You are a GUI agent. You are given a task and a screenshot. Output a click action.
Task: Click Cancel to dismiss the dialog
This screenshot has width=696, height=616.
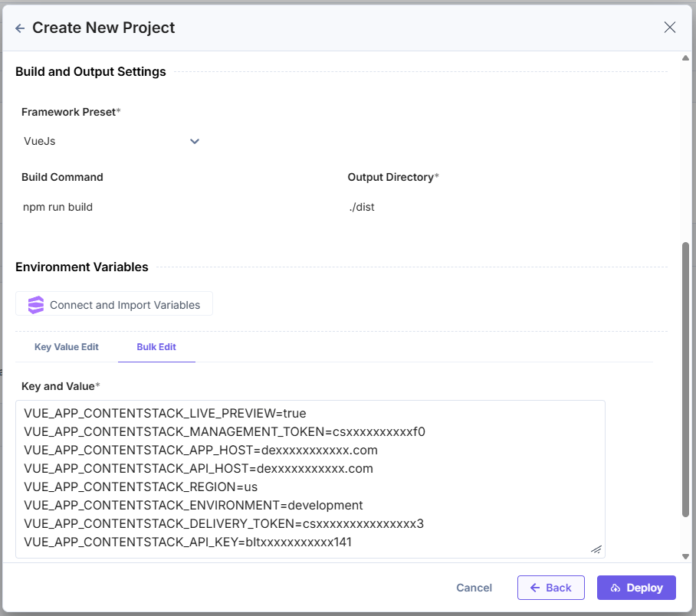coord(474,588)
